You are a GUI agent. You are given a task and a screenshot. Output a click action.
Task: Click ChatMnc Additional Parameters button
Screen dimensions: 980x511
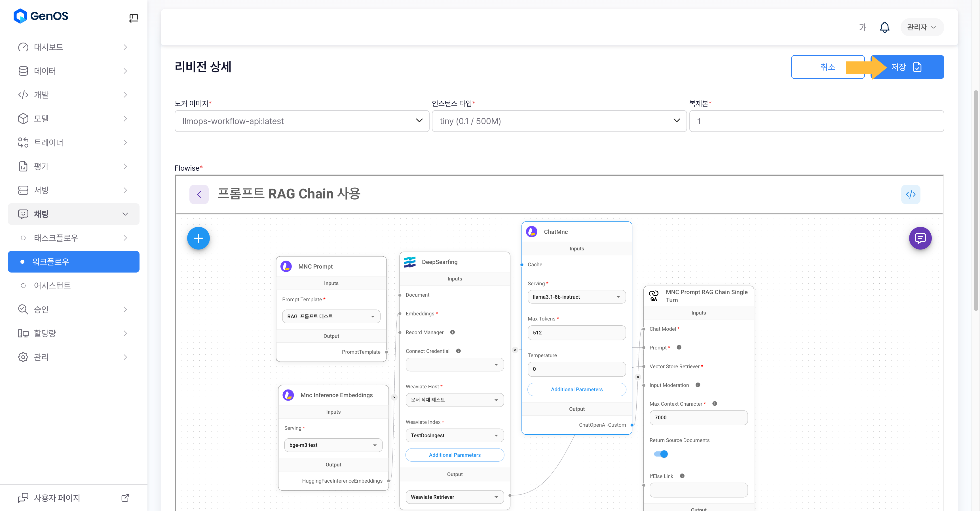576,389
